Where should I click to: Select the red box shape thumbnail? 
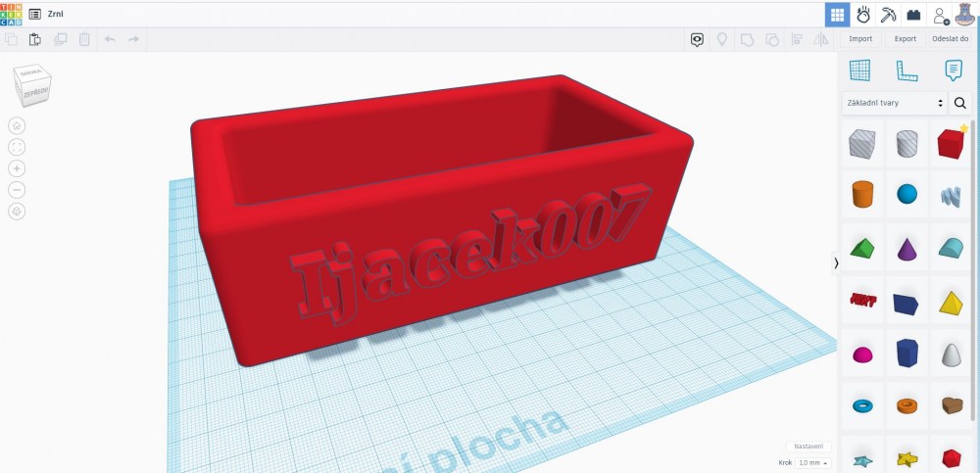[951, 144]
